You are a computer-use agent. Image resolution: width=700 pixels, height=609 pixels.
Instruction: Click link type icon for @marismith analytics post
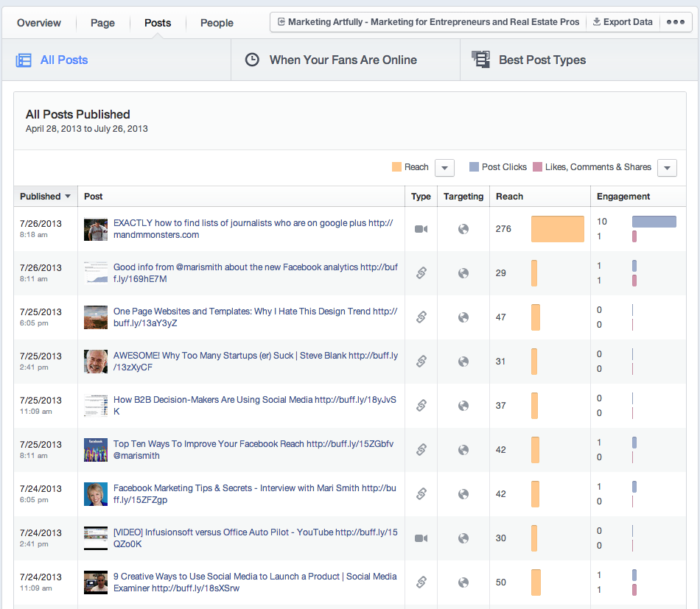coord(421,272)
